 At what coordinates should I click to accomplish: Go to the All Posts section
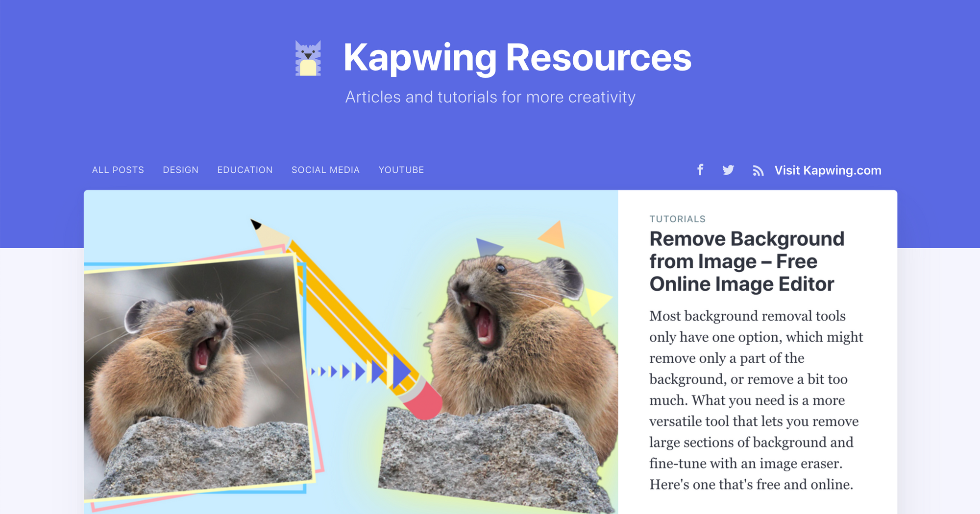118,170
